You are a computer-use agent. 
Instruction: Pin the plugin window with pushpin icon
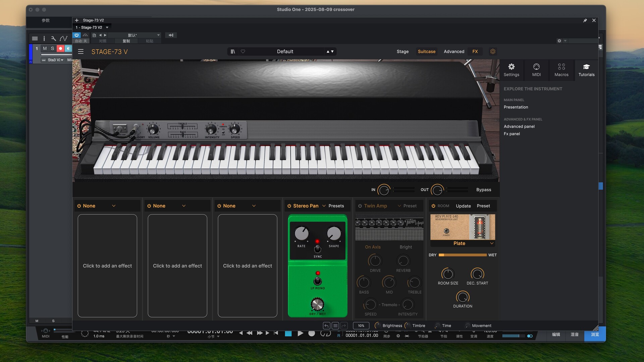click(585, 20)
